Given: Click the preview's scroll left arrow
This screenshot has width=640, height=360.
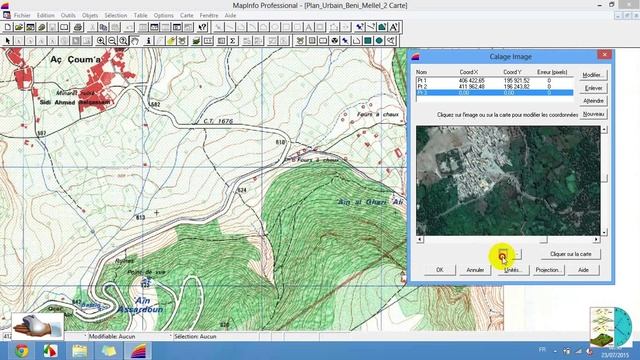Looking at the screenshot, I should click(420, 239).
